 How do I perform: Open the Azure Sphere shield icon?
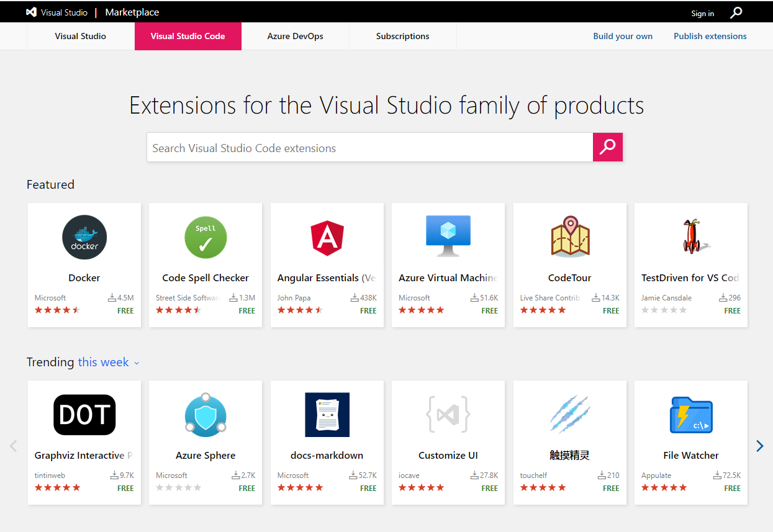pyautogui.click(x=206, y=413)
